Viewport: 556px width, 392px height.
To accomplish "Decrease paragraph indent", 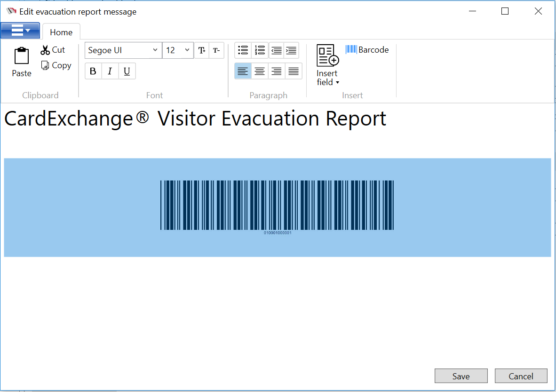I will point(276,50).
